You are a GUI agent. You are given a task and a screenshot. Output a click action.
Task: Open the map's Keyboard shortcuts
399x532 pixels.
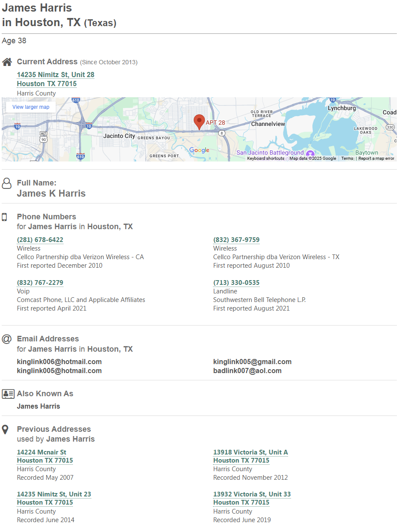click(265, 158)
